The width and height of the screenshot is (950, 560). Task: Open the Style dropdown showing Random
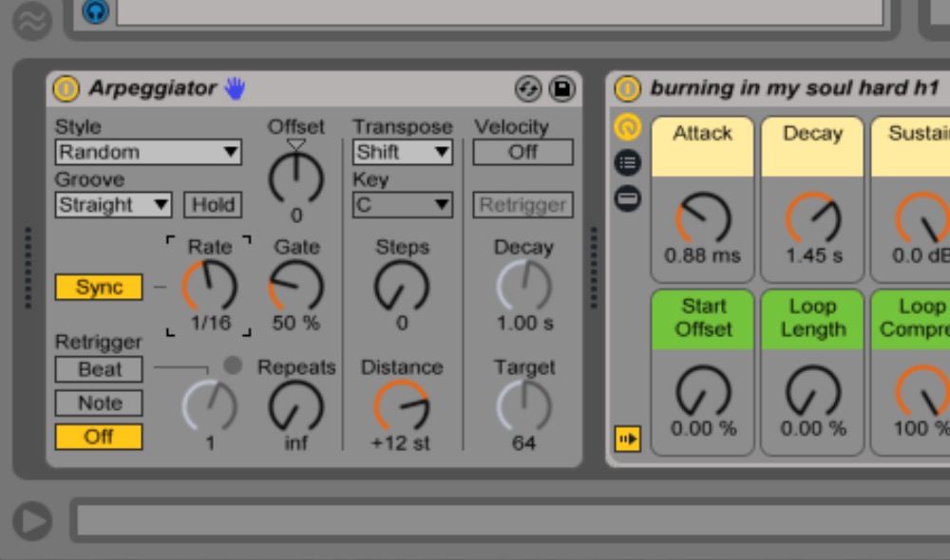(148, 152)
